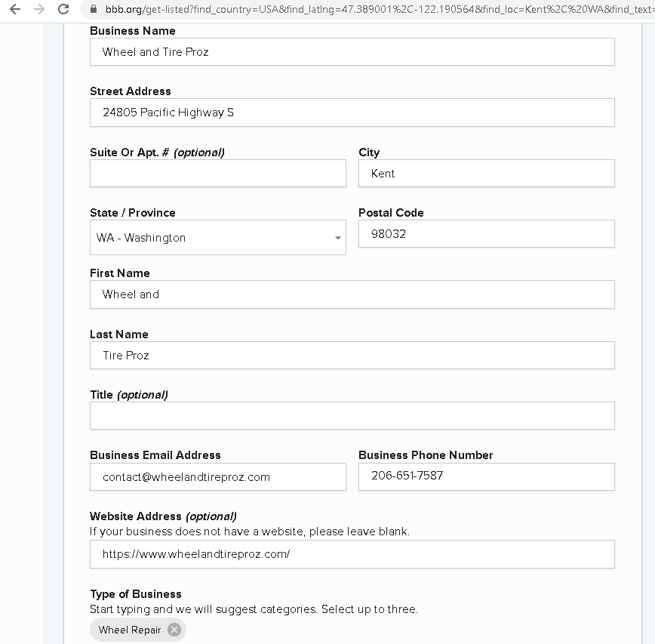Open the State / Province dropdown
The width and height of the screenshot is (655, 644).
pos(218,237)
